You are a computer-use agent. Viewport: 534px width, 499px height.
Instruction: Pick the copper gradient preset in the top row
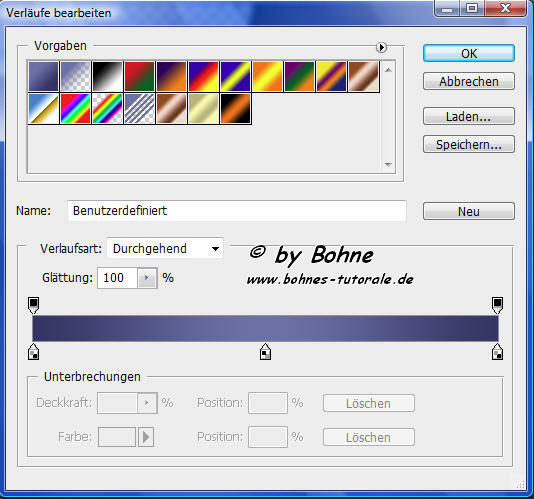click(x=363, y=77)
